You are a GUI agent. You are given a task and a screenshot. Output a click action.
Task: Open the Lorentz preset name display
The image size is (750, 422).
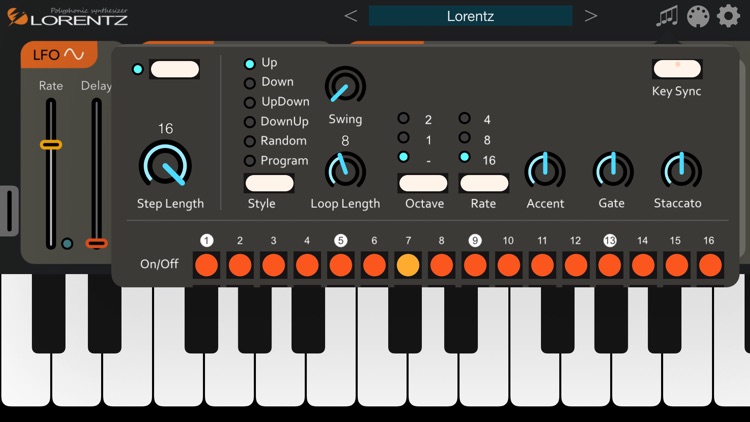[470, 16]
